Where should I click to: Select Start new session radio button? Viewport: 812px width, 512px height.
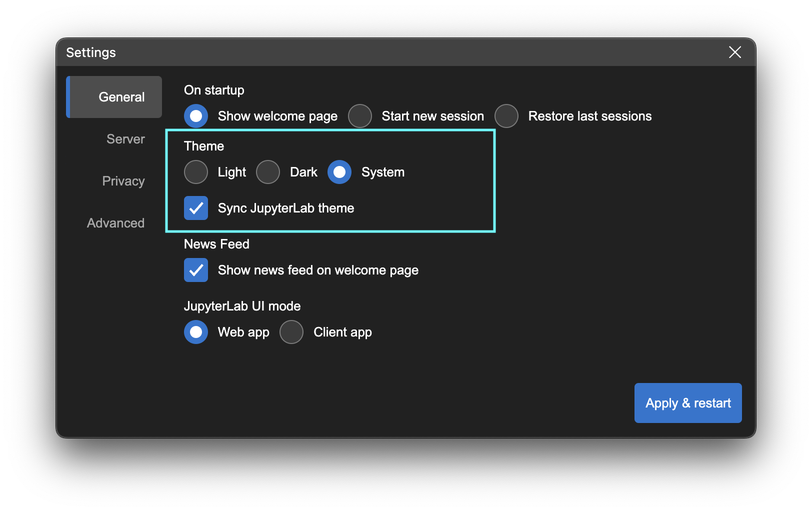tap(360, 116)
